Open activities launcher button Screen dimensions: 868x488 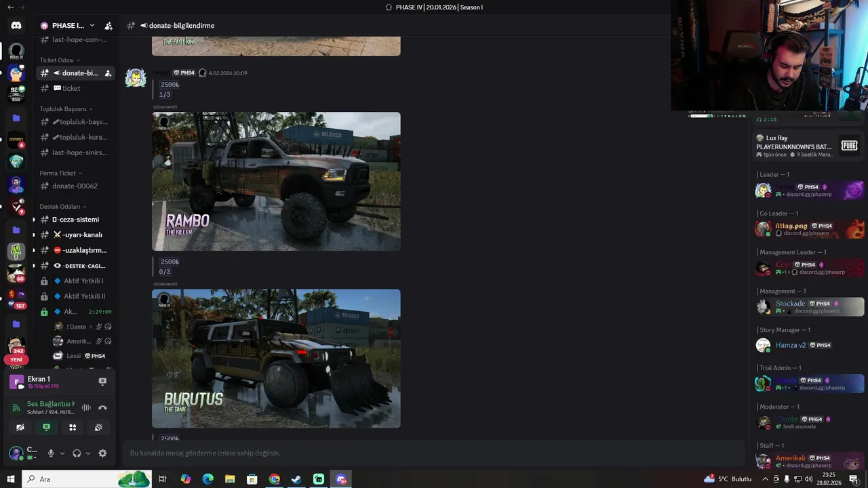[x=73, y=427]
